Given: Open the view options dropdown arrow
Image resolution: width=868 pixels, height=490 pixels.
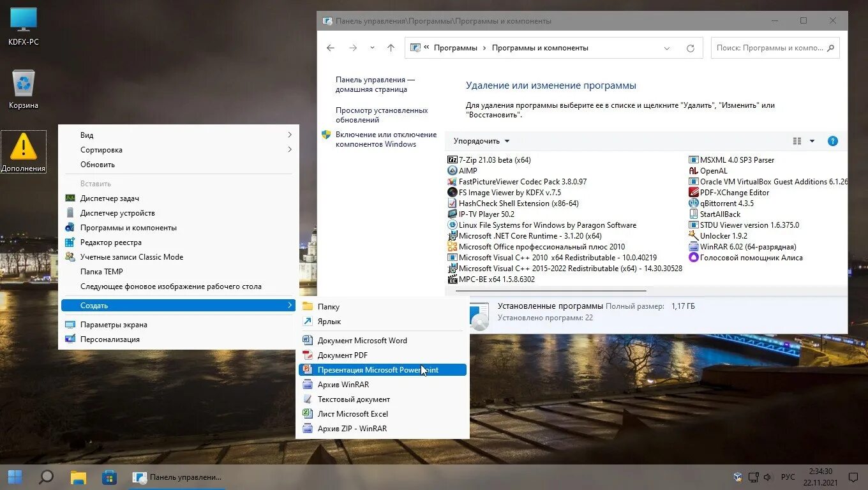Looking at the screenshot, I should (x=812, y=141).
